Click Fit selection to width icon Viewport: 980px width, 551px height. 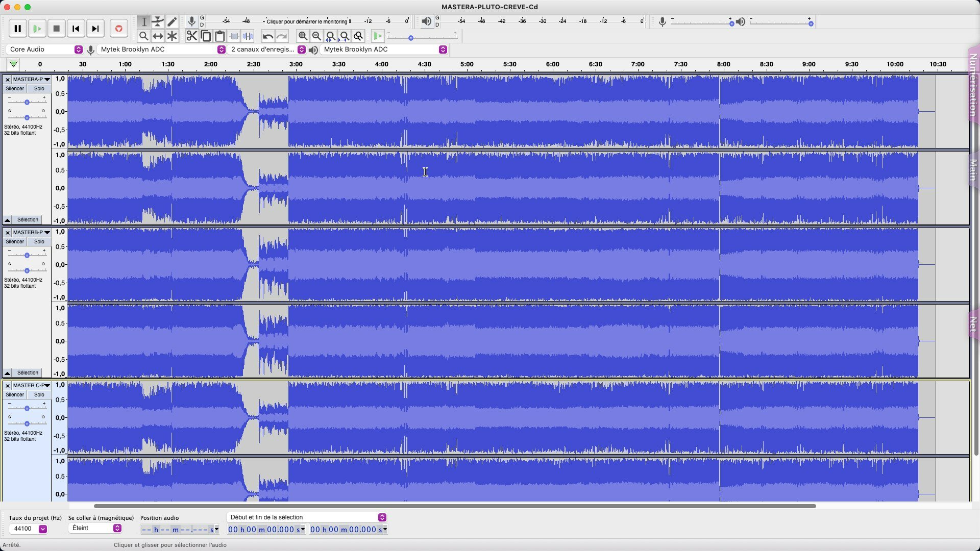(330, 36)
